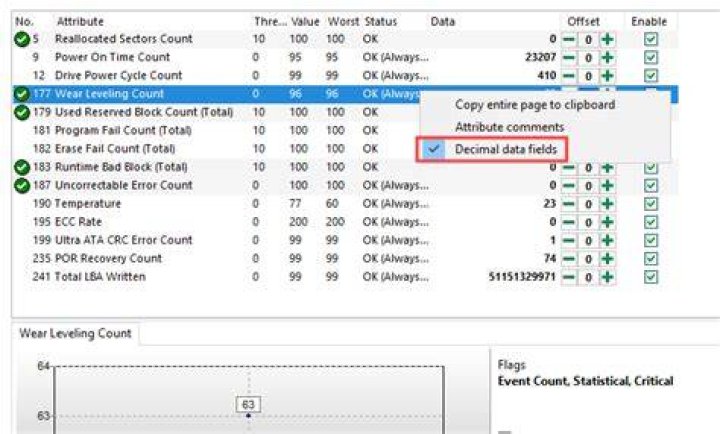Click data value 23207

[x=540, y=57]
